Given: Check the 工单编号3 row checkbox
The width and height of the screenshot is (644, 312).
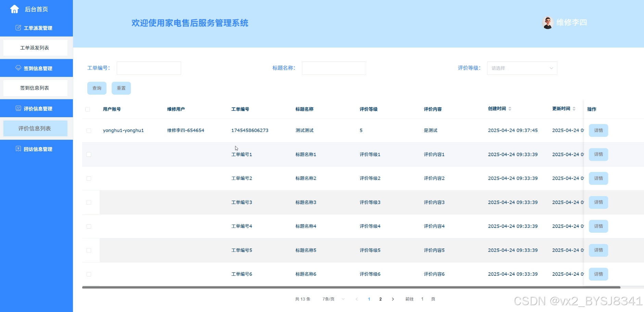Looking at the screenshot, I should click(89, 202).
